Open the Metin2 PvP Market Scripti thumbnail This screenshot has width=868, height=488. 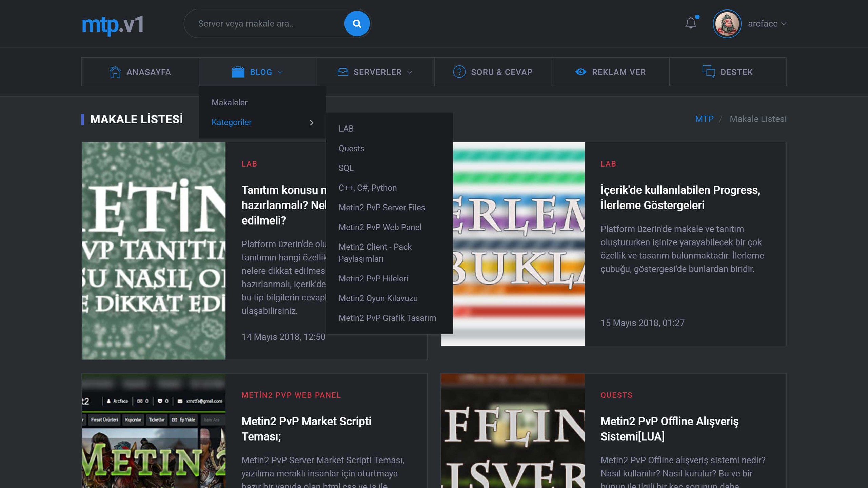pyautogui.click(x=154, y=431)
